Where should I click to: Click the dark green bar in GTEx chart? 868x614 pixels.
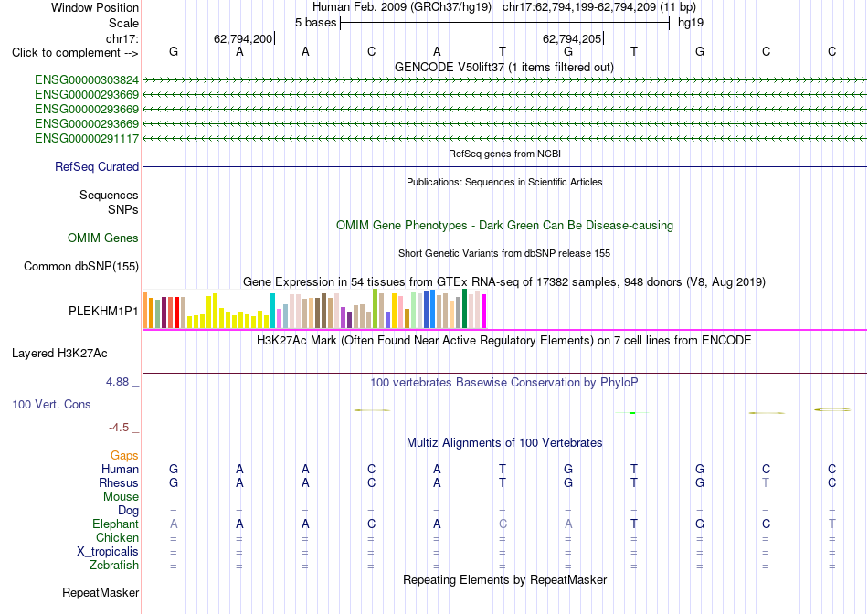pos(464,309)
